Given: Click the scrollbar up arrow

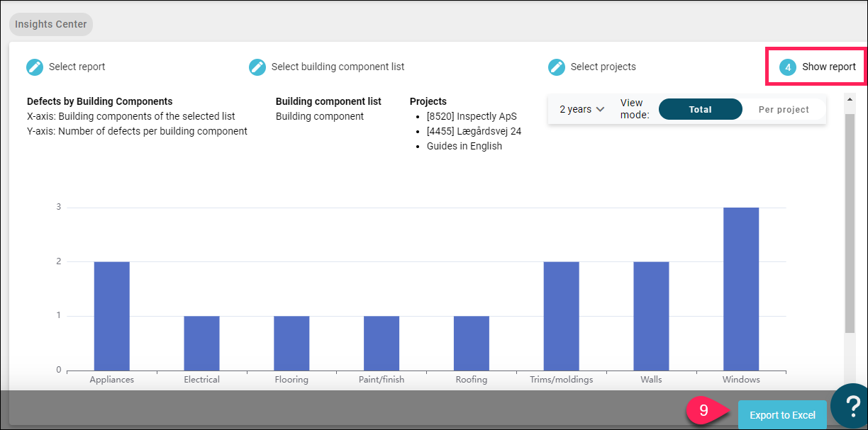Looking at the screenshot, I should coord(850,98).
